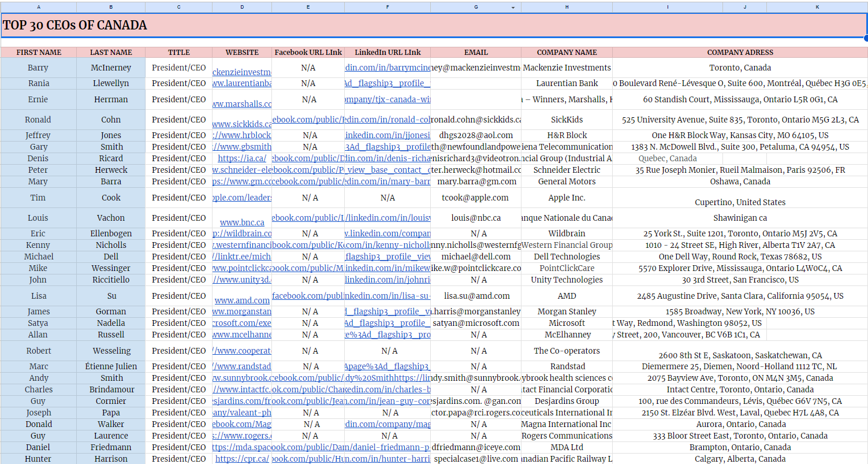Click the blue selection handle on title row

pos(866,38)
